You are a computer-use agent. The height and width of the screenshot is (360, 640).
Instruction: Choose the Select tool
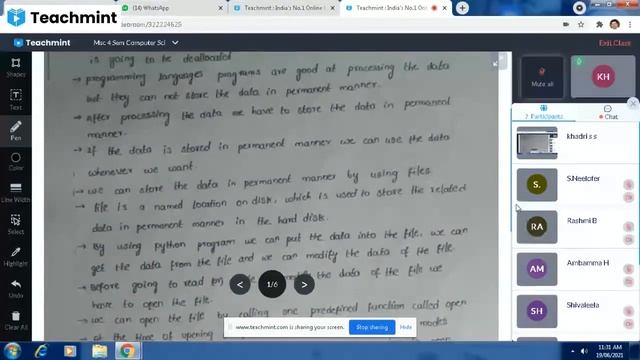click(16, 224)
